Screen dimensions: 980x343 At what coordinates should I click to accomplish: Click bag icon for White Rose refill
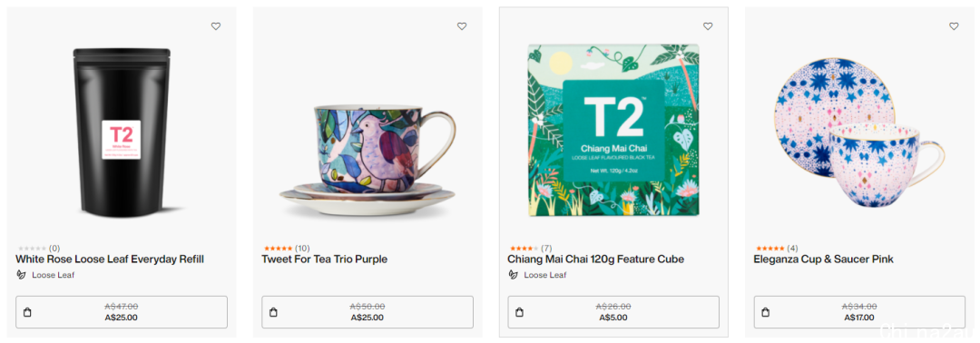(27, 312)
